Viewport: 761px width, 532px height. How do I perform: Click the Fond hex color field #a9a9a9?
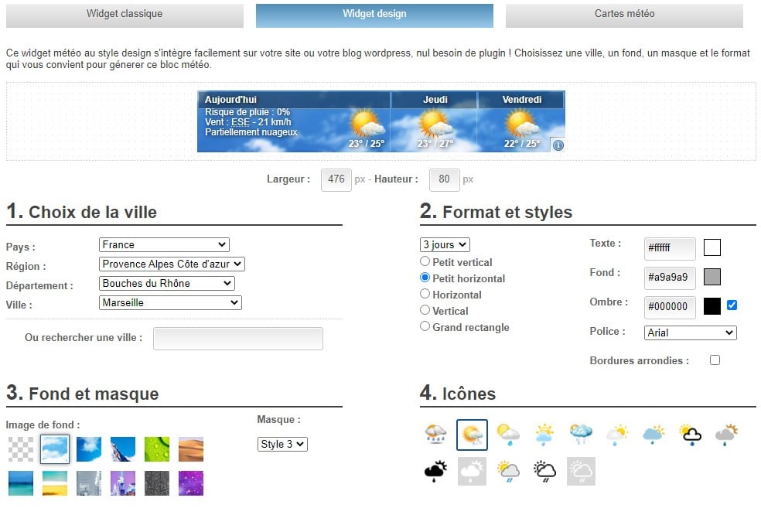point(670,278)
